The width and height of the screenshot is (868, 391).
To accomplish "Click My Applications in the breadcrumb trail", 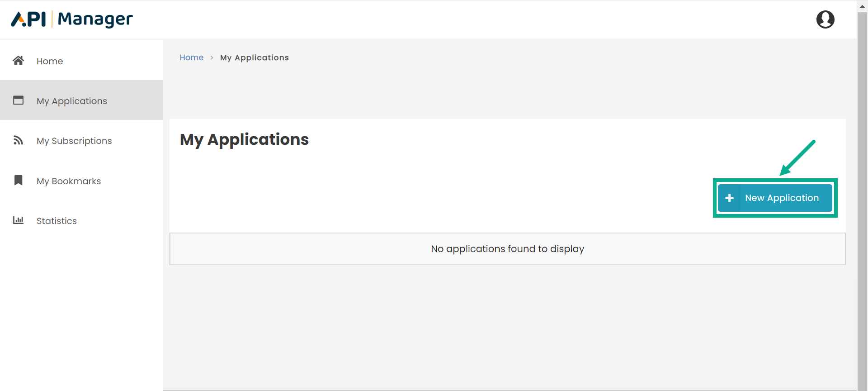I will 254,57.
